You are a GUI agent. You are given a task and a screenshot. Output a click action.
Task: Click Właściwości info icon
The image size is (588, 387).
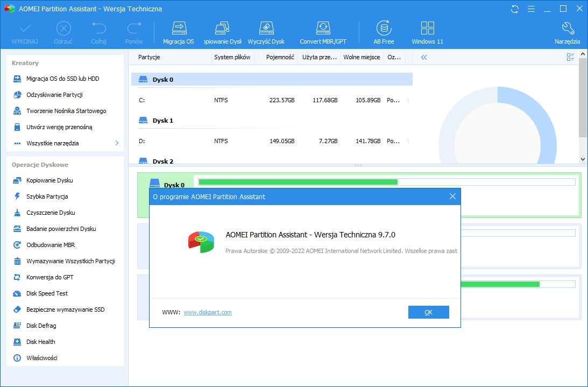tap(17, 358)
